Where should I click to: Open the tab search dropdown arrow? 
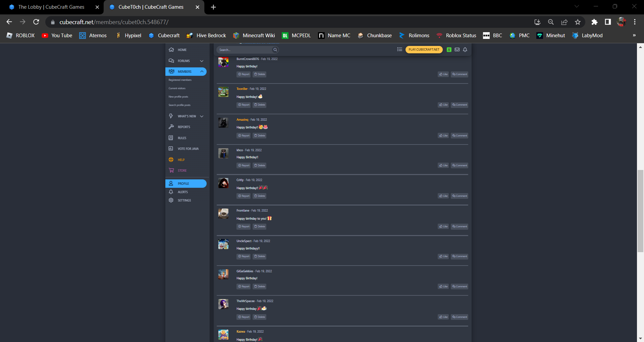(x=577, y=6)
